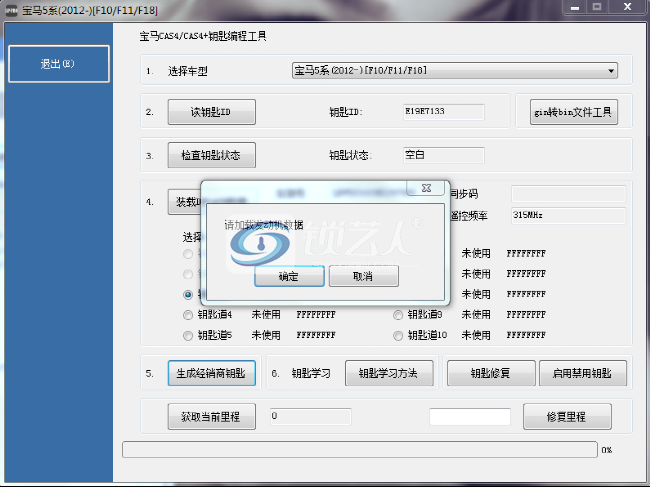Close the 请加载发动机数据 dialog with X
This screenshot has width=650, height=487.
(x=427, y=188)
